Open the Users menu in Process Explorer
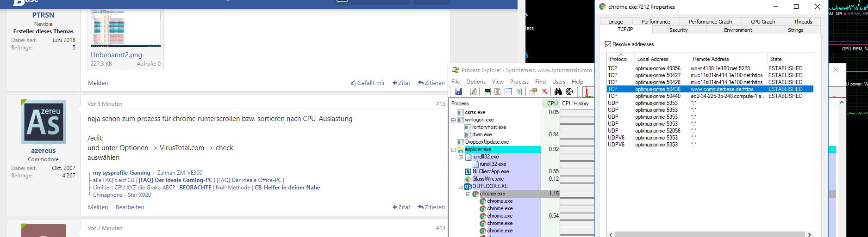868x237 pixels. coord(559,81)
